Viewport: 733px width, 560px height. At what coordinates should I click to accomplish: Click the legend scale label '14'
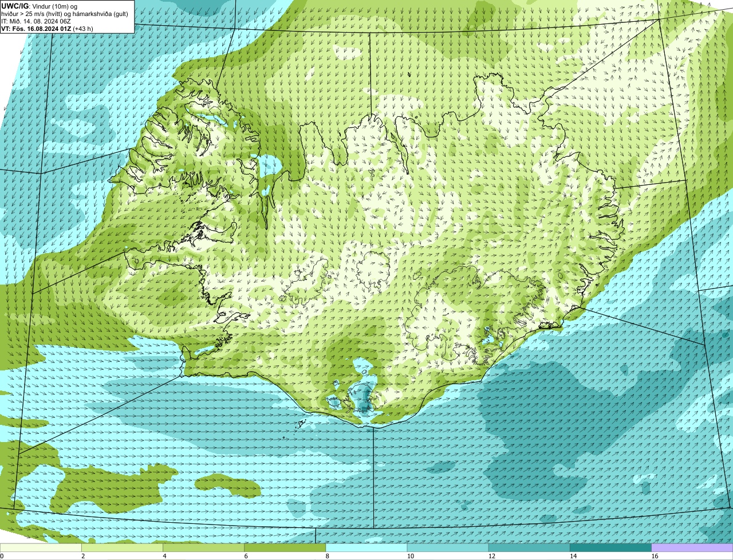point(573,556)
